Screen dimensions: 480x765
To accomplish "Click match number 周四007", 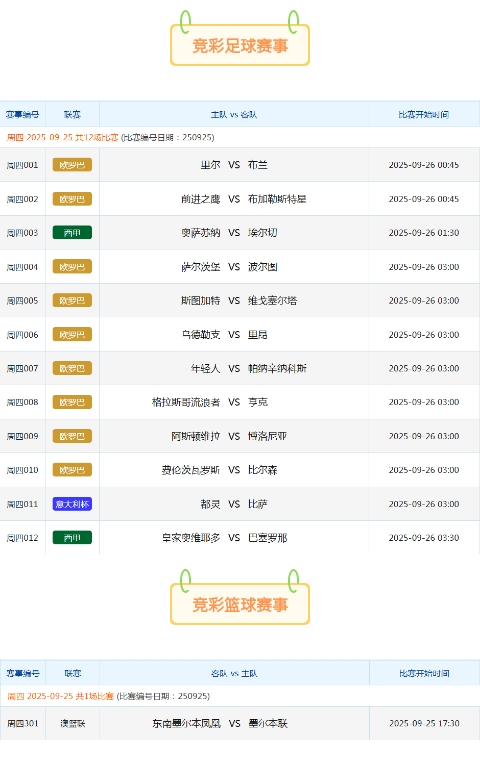I will [x=22, y=368].
